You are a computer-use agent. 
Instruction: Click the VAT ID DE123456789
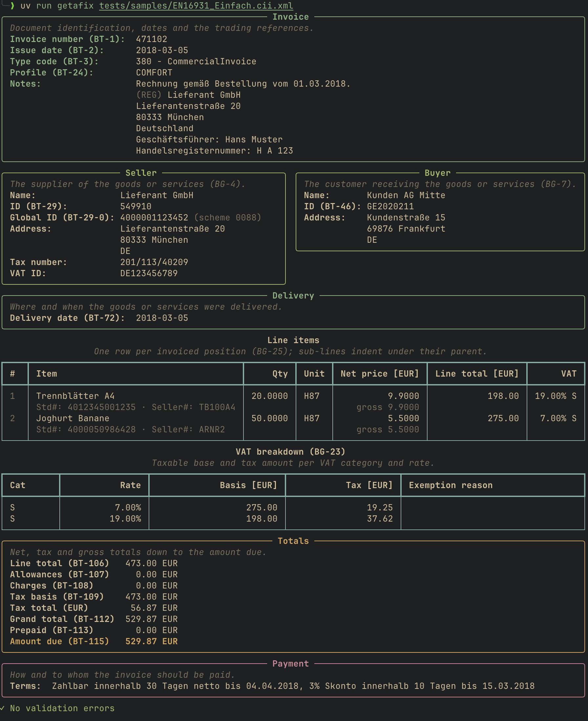(149, 273)
